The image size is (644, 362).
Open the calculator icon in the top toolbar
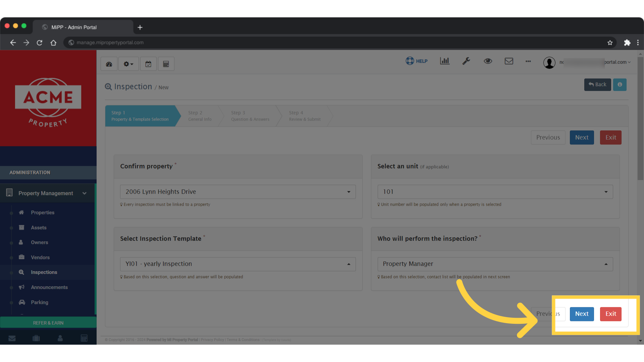point(166,64)
